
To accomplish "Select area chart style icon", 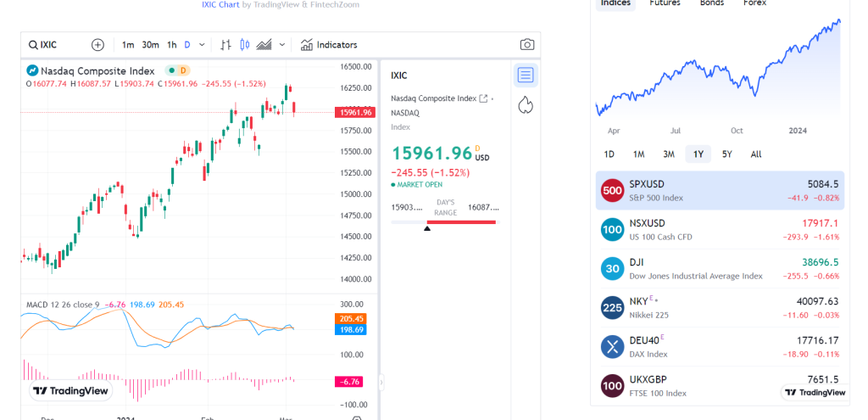I will click(x=264, y=45).
